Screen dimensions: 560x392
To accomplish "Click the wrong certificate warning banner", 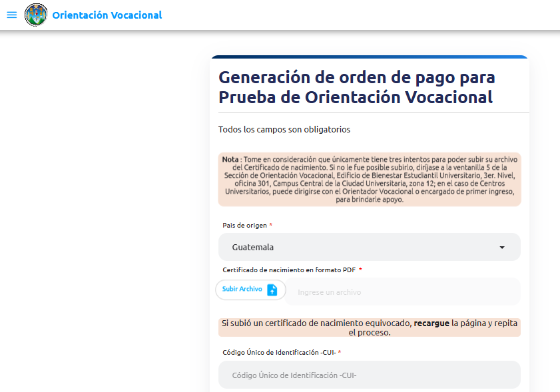I will [x=369, y=327].
